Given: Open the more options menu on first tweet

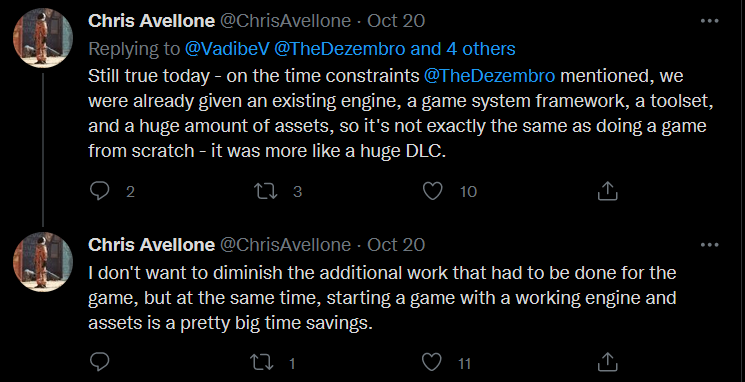Looking at the screenshot, I should (x=710, y=21).
